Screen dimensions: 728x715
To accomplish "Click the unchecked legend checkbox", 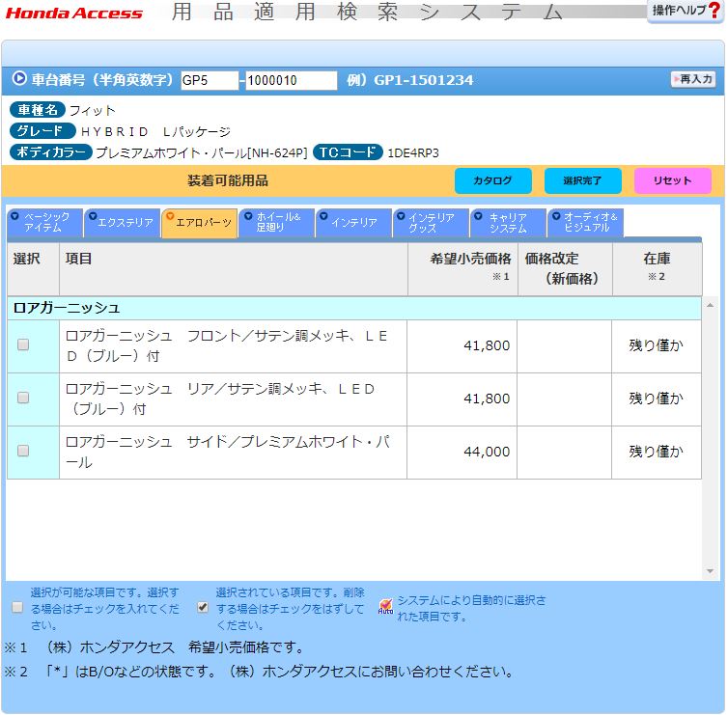I will coord(17,607).
